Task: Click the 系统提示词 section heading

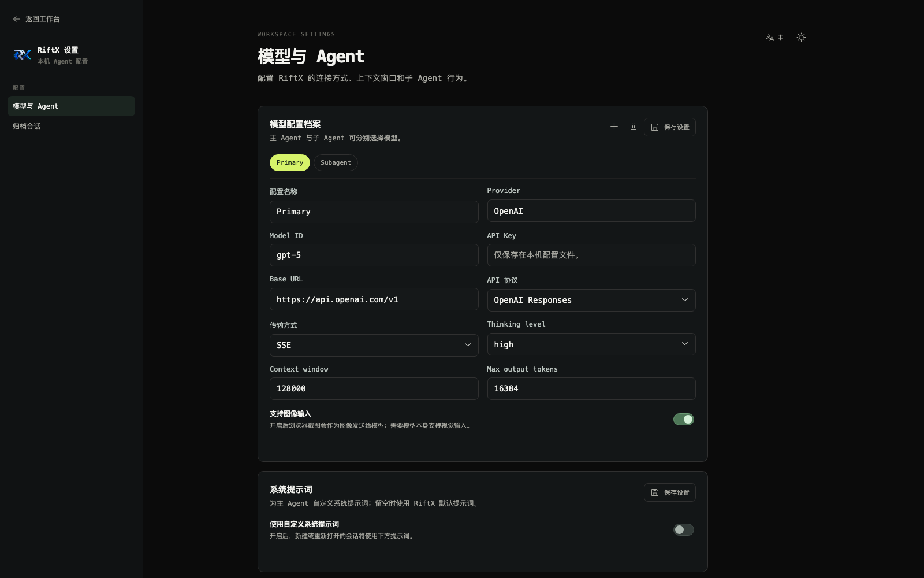Action: (x=291, y=490)
